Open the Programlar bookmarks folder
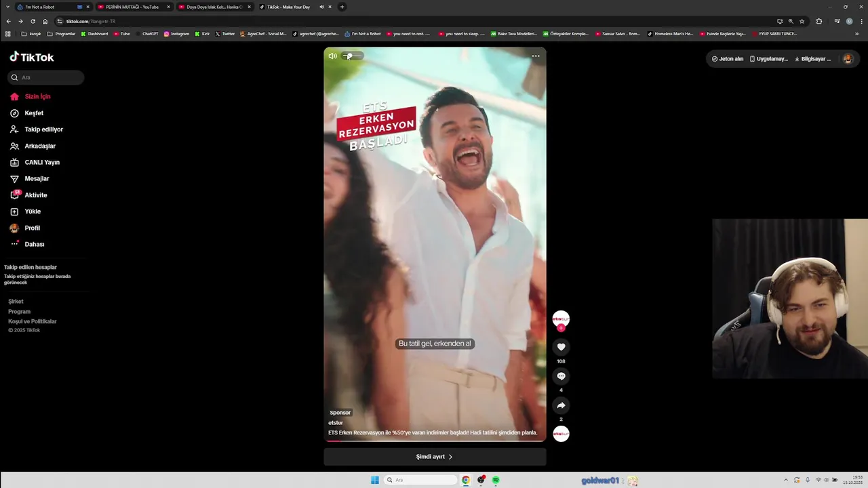 tap(61, 34)
